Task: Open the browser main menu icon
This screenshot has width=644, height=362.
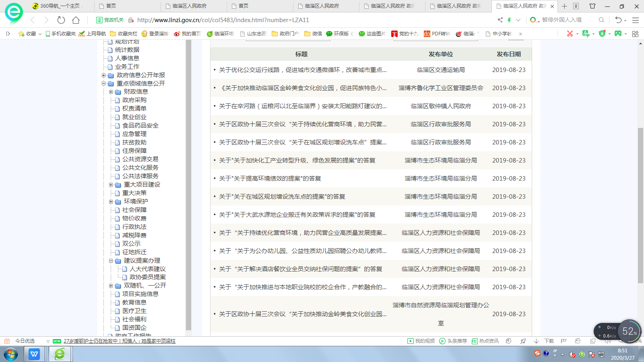Action: click(x=636, y=20)
